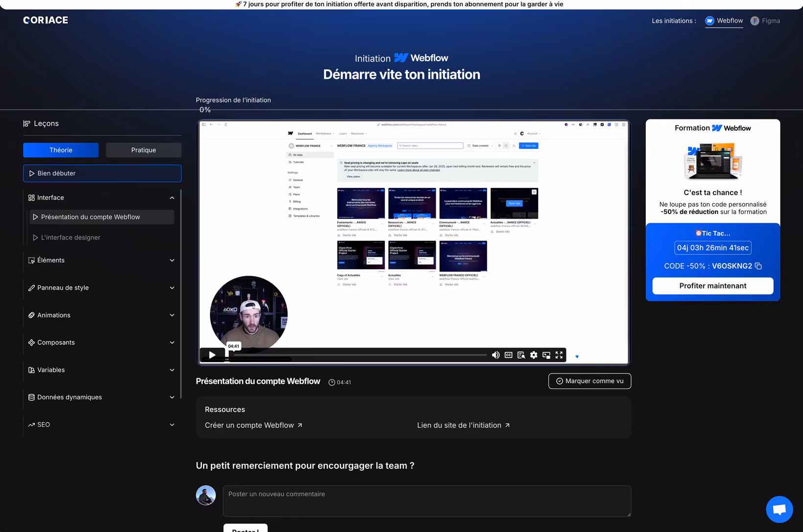Image resolution: width=803 pixels, height=532 pixels.
Task: Click the Figma logo icon
Action: click(755, 21)
